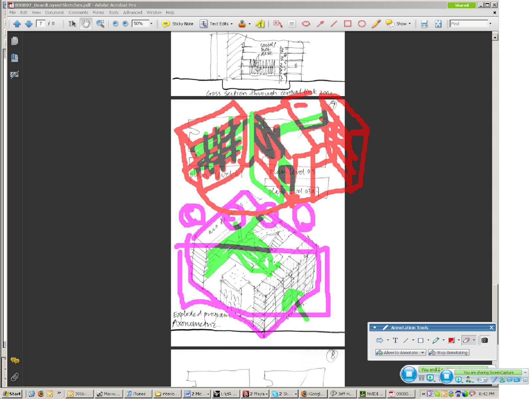This screenshot has height=399, width=532.
Task: Click the page number field showing 7
Action: pos(41,23)
